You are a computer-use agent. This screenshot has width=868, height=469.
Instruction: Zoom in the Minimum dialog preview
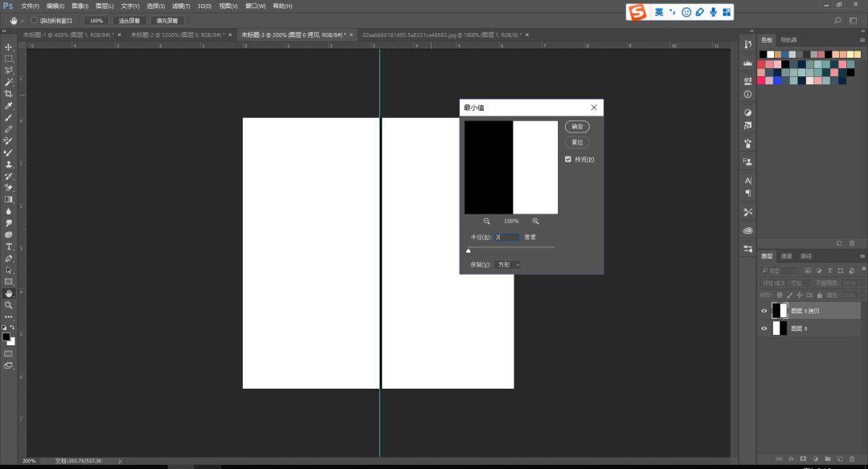pyautogui.click(x=535, y=221)
